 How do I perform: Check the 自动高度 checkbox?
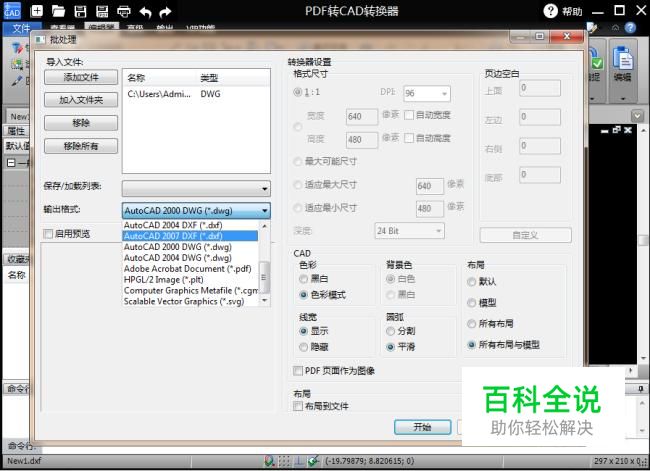point(409,138)
